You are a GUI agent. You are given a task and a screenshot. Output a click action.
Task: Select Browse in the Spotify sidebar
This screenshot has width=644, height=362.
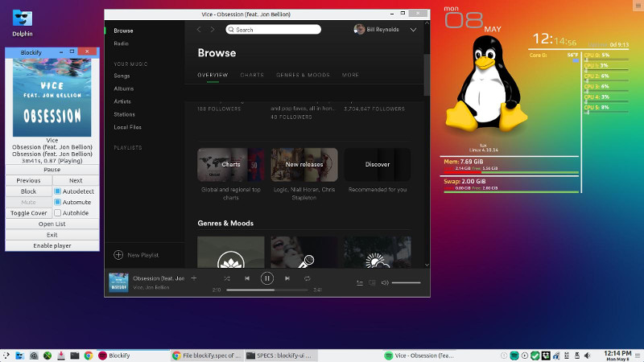tap(123, 31)
